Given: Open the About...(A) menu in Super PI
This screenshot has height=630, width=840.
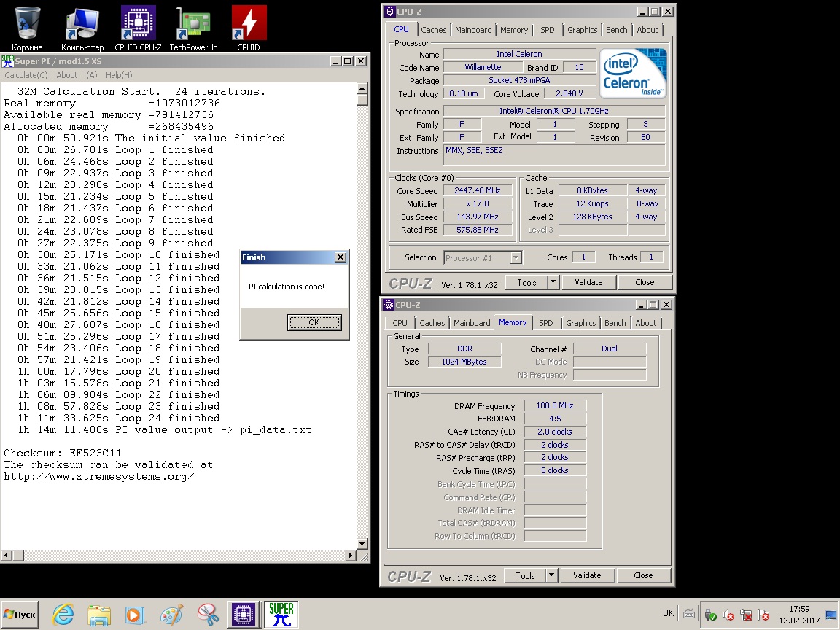Looking at the screenshot, I should tap(77, 75).
